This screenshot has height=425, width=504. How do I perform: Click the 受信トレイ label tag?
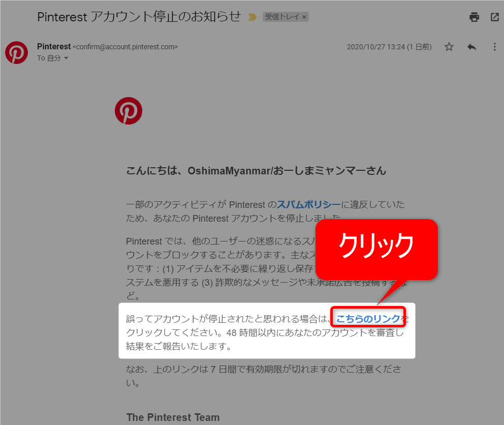click(x=282, y=17)
